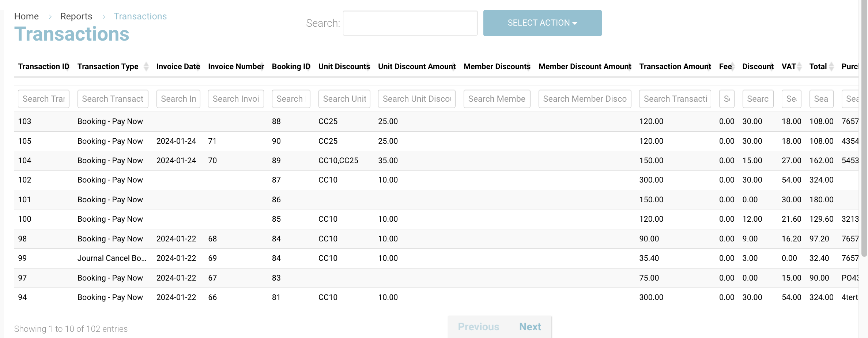The image size is (868, 338).
Task: Focus the main Search input box
Action: [410, 23]
